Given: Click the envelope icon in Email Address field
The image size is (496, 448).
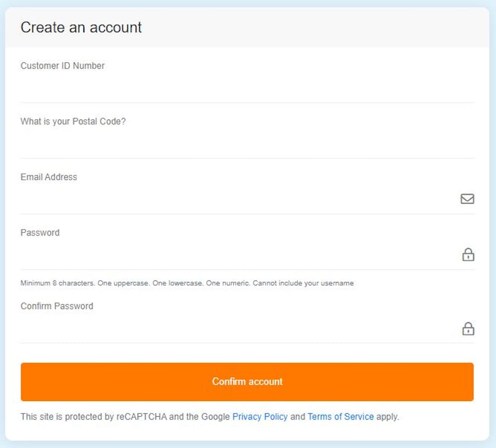Looking at the screenshot, I should coord(467,199).
